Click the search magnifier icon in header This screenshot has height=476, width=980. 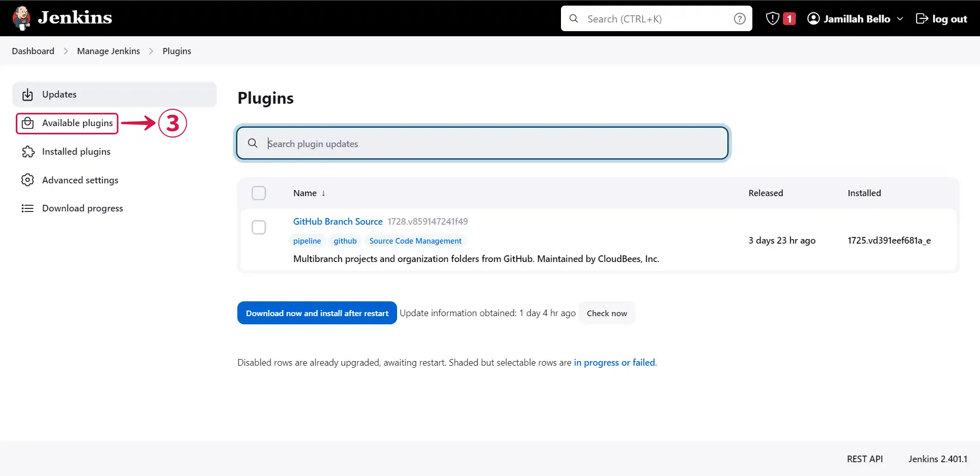[x=574, y=18]
